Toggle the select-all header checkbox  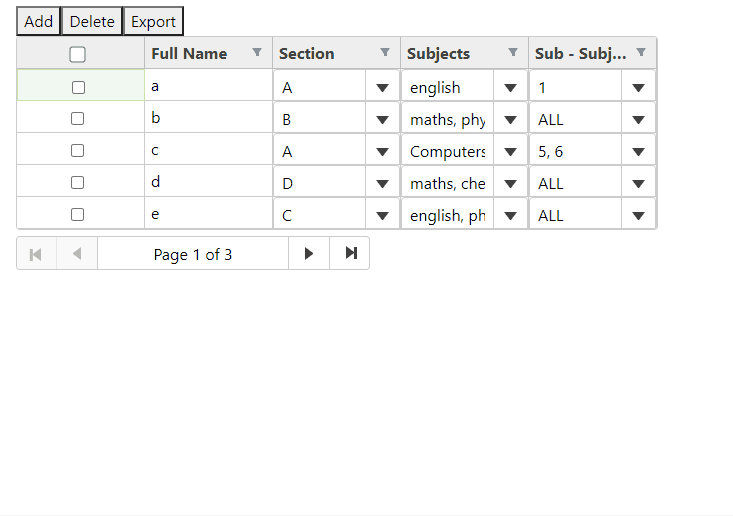click(x=77, y=54)
